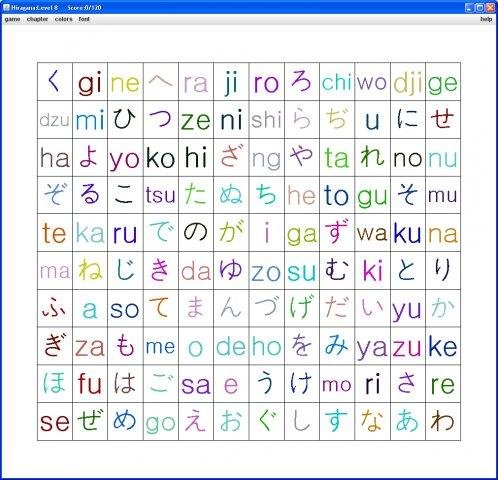Select the む hiragana tile

[x=337, y=270]
